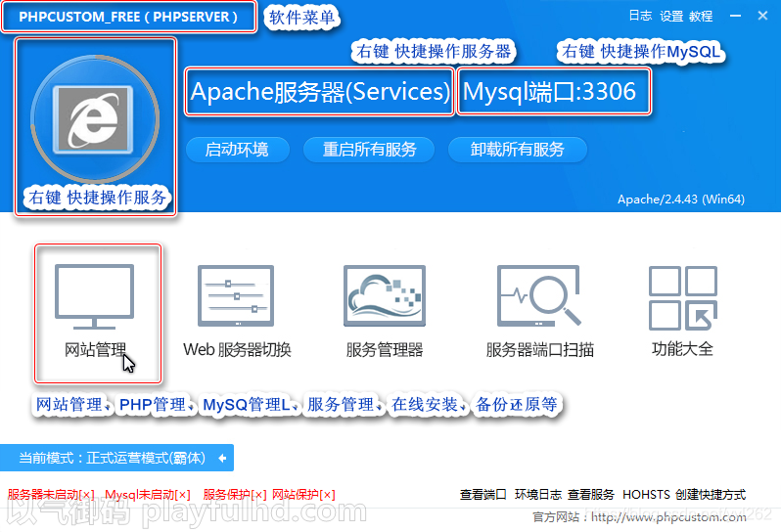Click the Web 服务器切换 label text

point(237,349)
